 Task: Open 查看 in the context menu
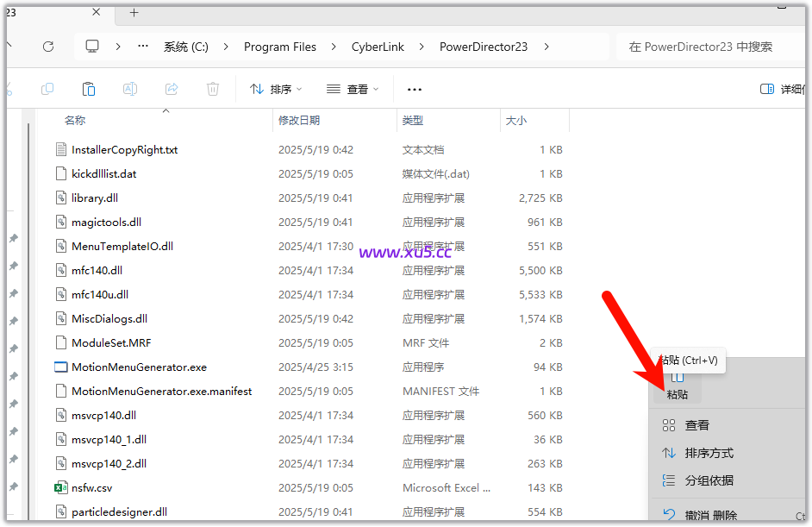coord(696,424)
